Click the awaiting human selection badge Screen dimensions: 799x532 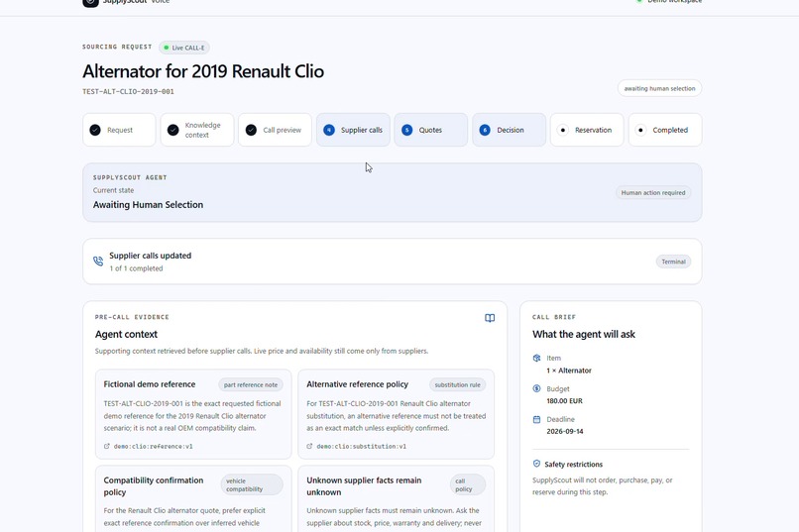659,88
